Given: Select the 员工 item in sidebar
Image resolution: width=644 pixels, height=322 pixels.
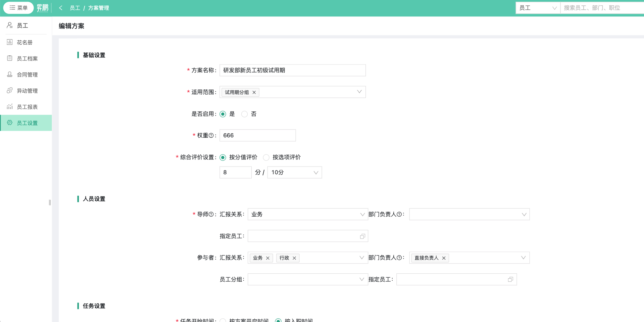Looking at the screenshot, I should (22, 26).
